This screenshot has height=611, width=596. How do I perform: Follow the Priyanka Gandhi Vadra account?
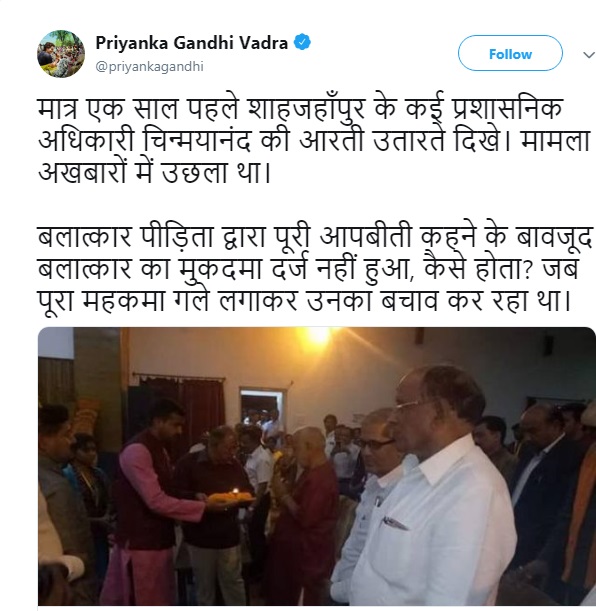pos(510,53)
